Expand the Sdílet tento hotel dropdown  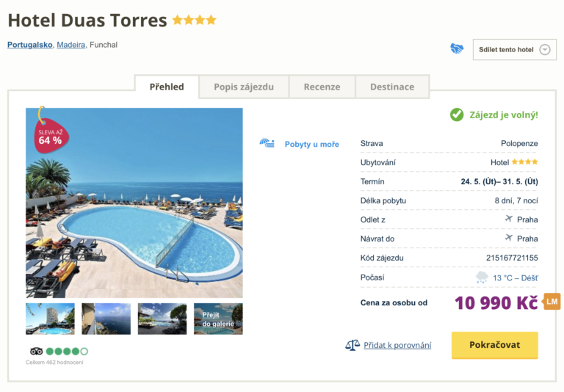[x=544, y=50]
